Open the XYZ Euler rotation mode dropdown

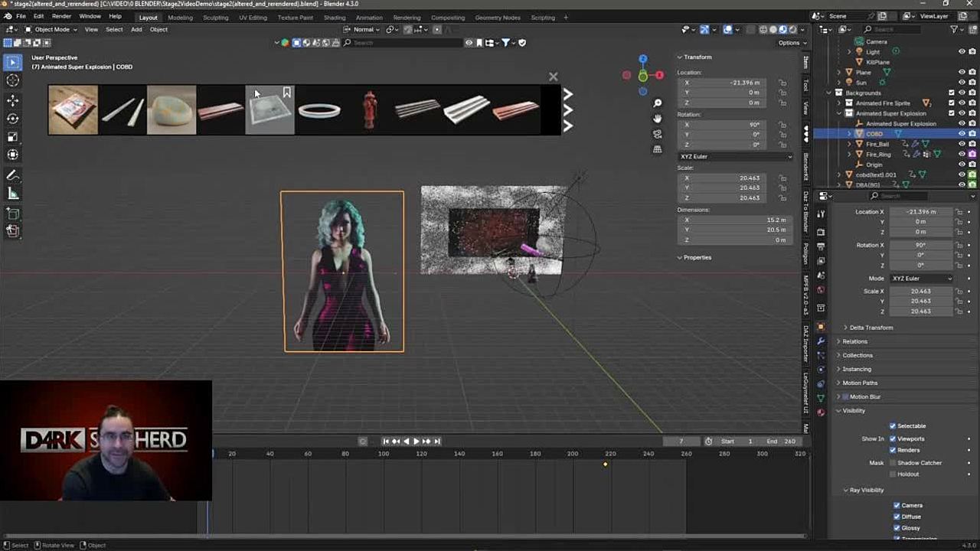[x=735, y=157]
